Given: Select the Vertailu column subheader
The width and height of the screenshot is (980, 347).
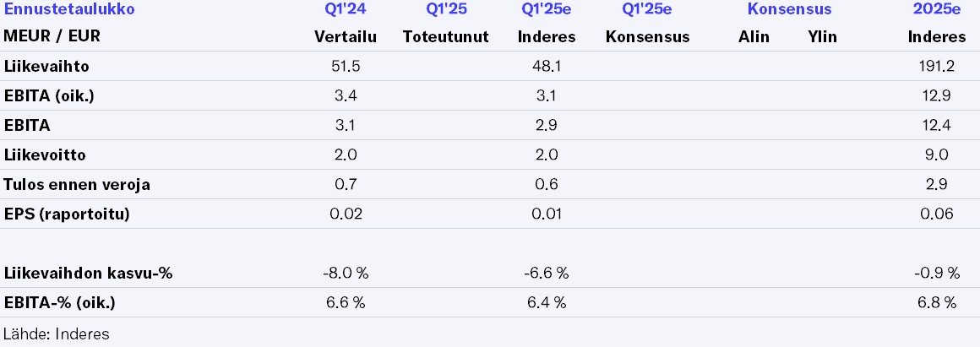Looking at the screenshot, I should coord(345,37).
